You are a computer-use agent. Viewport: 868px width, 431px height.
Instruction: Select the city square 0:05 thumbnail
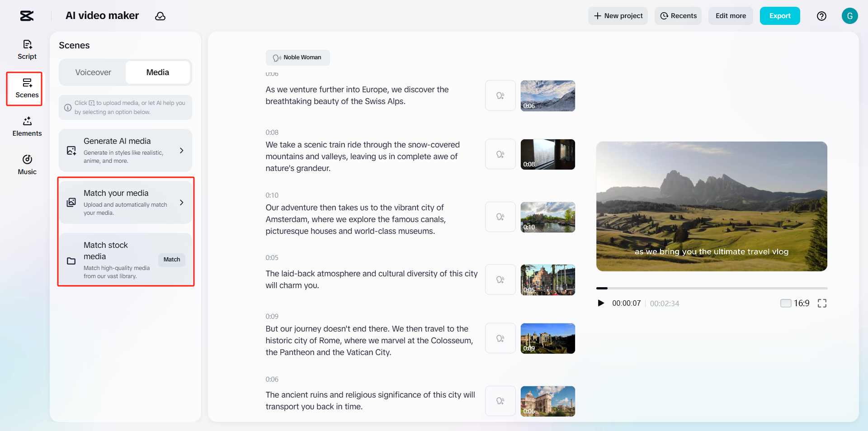pyautogui.click(x=548, y=279)
